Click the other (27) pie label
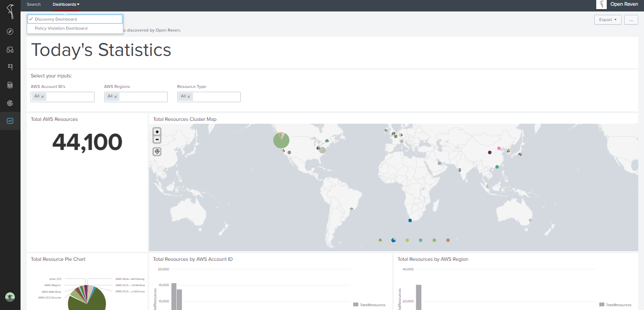The height and width of the screenshot is (310, 644). point(55,279)
